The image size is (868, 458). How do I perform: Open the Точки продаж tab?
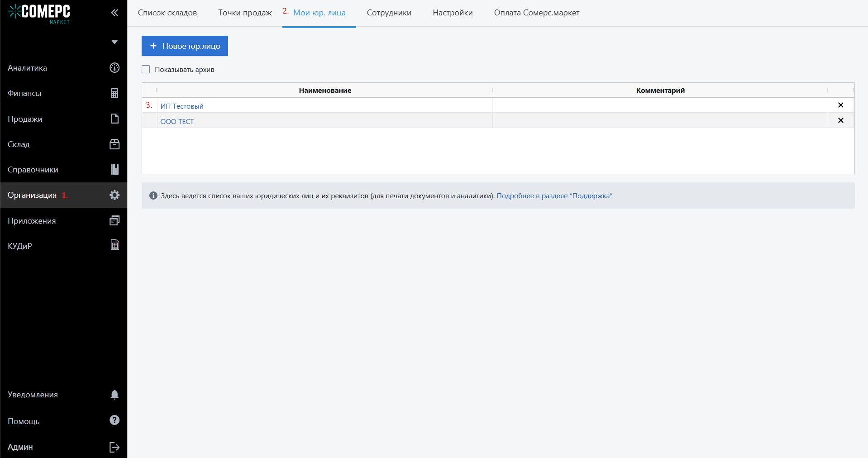click(x=245, y=13)
